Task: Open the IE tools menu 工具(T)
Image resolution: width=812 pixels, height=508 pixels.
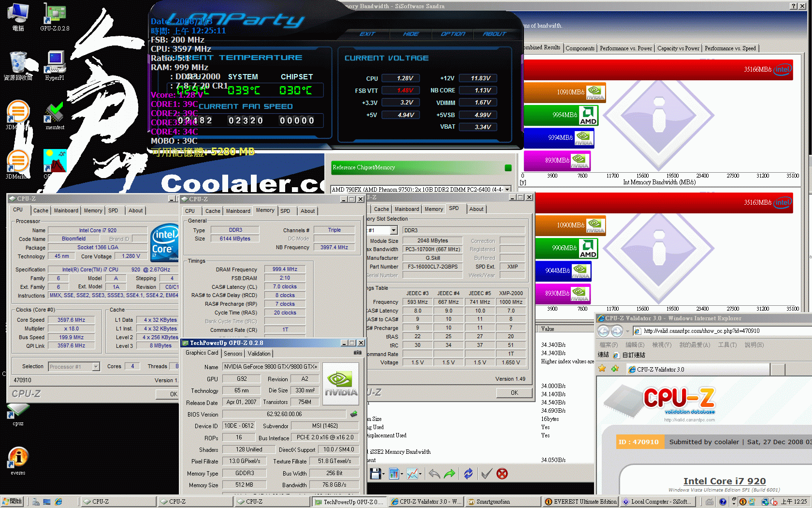Action: [727, 344]
